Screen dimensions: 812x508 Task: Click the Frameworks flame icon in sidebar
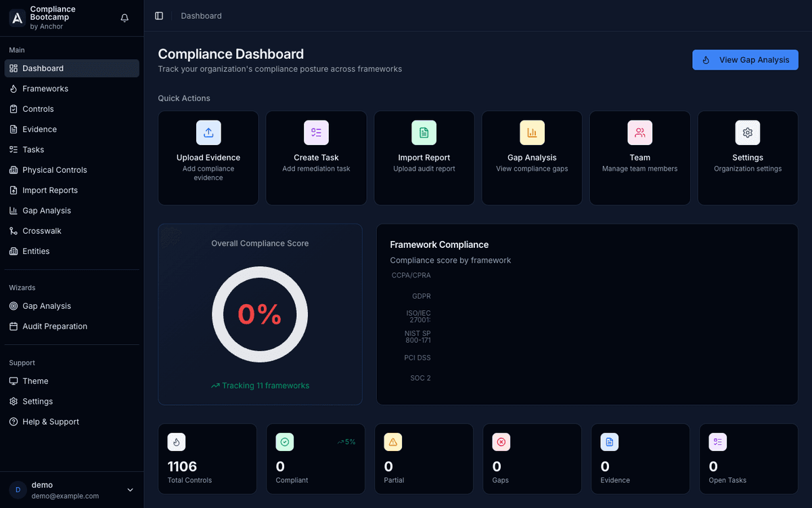(14, 89)
